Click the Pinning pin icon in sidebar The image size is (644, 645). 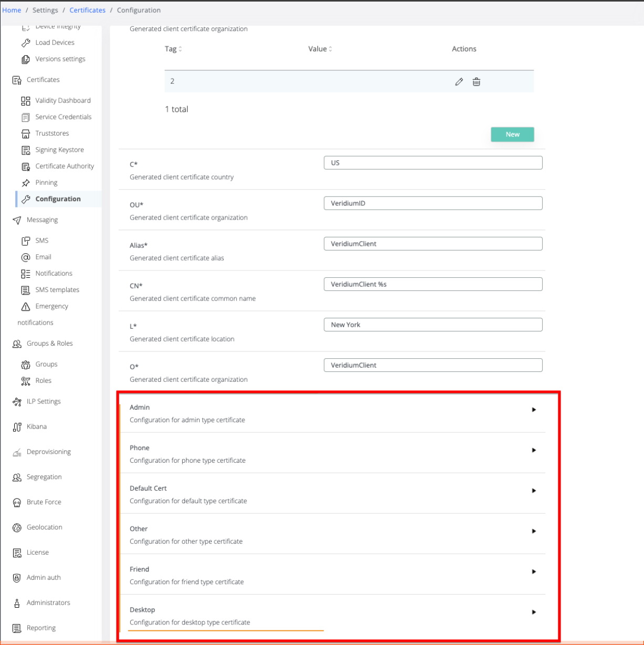(25, 183)
